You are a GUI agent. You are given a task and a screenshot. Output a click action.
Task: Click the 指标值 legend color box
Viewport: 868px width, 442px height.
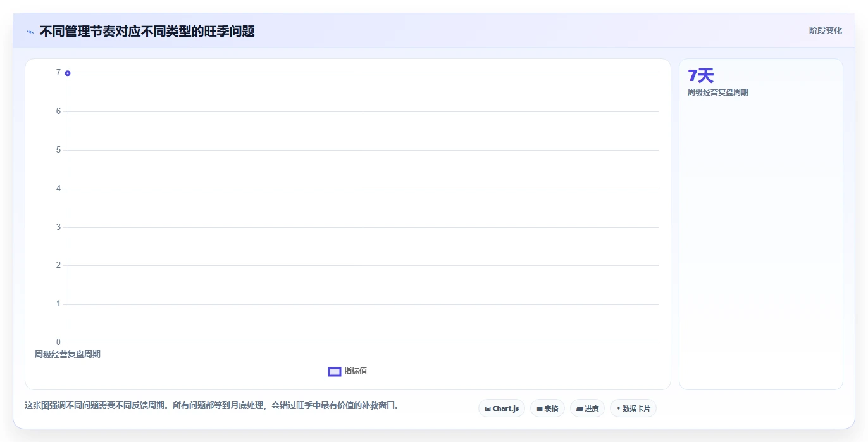(335, 372)
